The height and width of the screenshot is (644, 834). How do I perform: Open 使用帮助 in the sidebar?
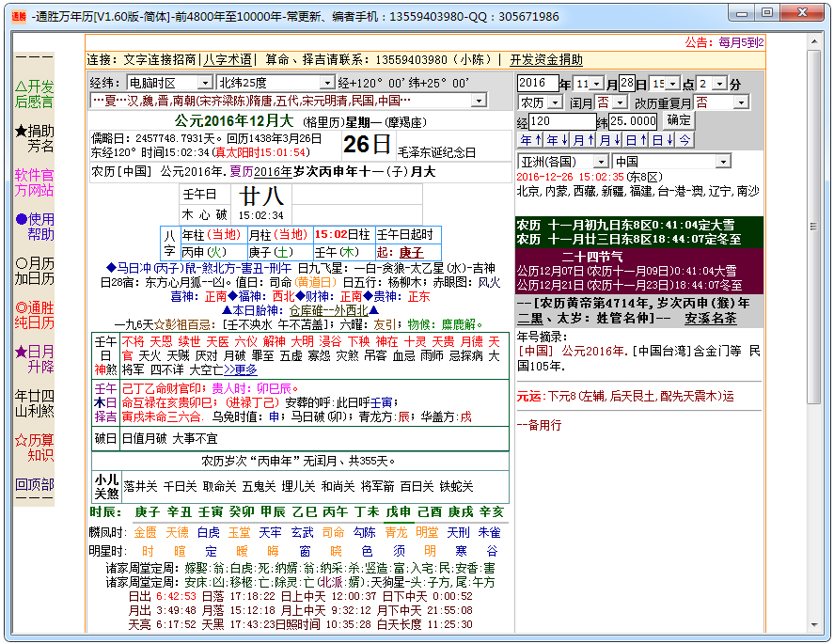35,227
